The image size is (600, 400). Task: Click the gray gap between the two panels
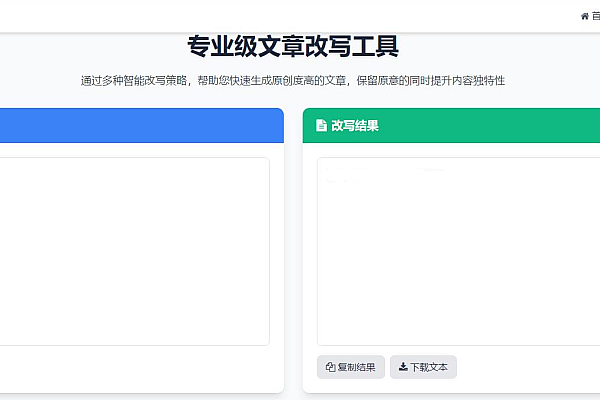tap(293, 250)
